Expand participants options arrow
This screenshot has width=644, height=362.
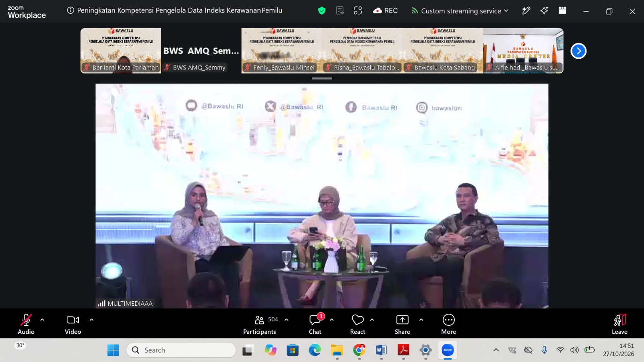(287, 320)
